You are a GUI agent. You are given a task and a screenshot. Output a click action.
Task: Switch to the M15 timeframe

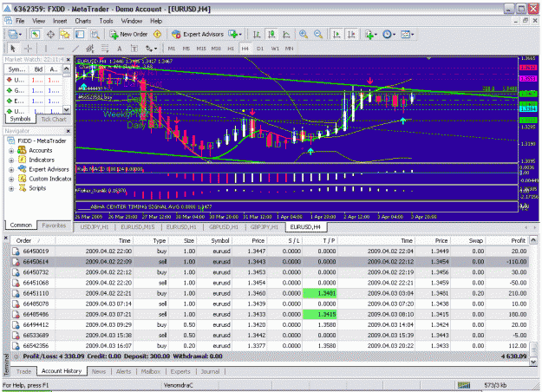(201, 49)
